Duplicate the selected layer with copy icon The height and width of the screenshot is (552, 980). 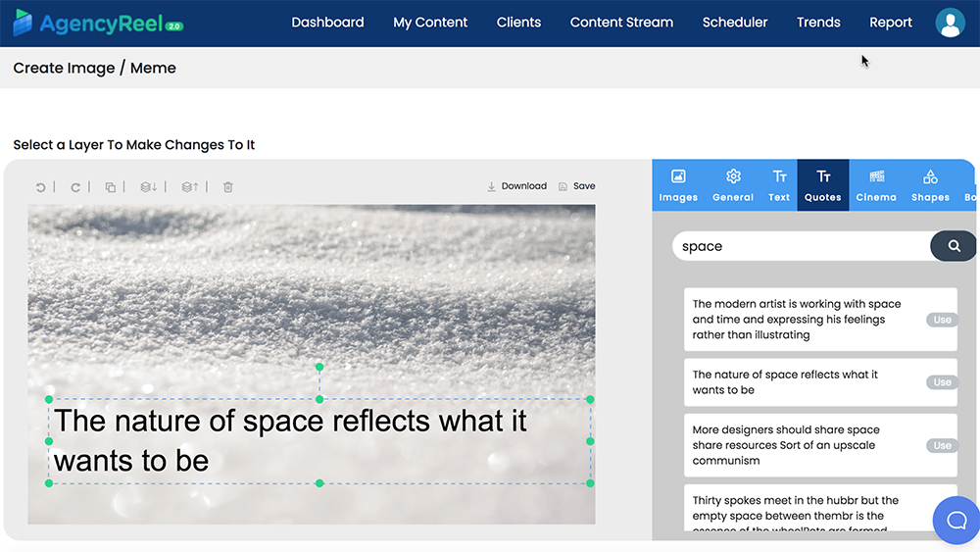111,187
